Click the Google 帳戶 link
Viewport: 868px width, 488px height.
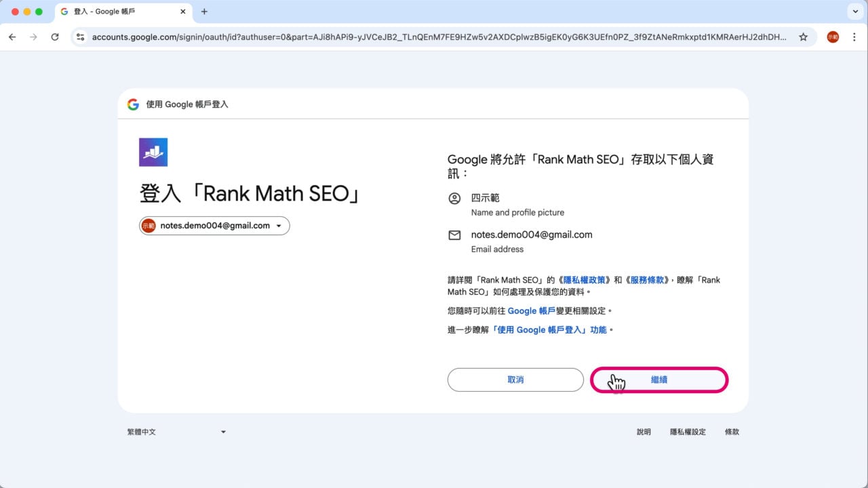coord(530,310)
